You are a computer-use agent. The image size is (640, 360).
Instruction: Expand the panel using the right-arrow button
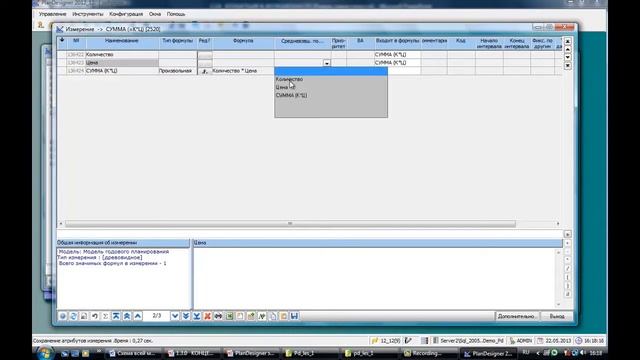click(567, 234)
